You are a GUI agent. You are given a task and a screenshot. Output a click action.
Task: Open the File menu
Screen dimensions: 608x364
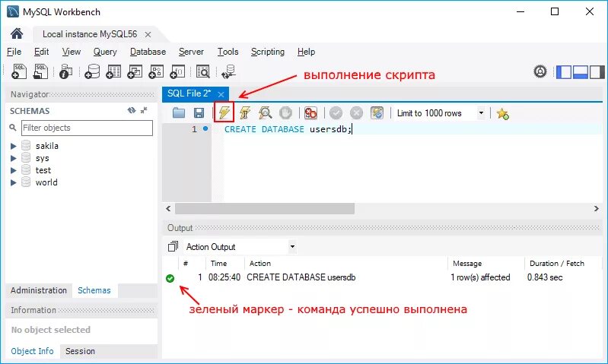(x=14, y=52)
